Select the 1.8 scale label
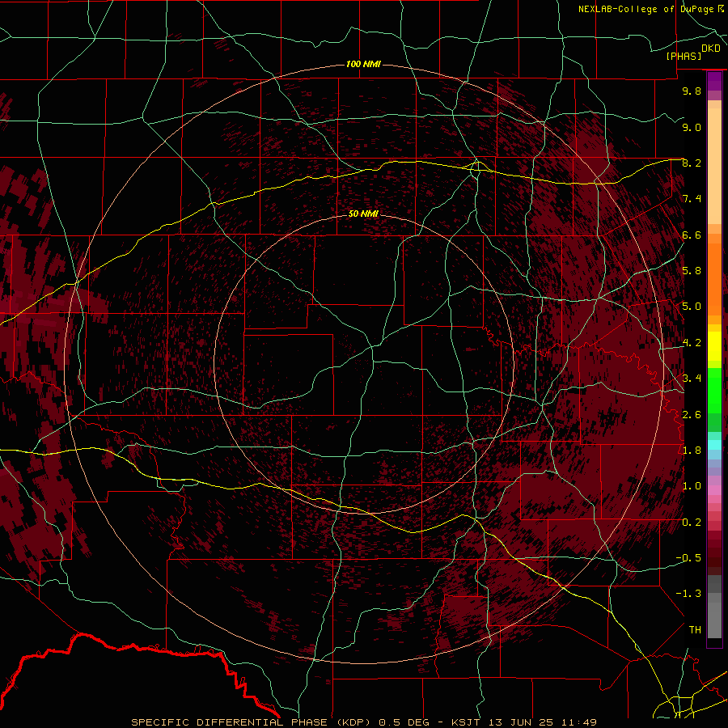Screen dimensions: 728x728 692,451
